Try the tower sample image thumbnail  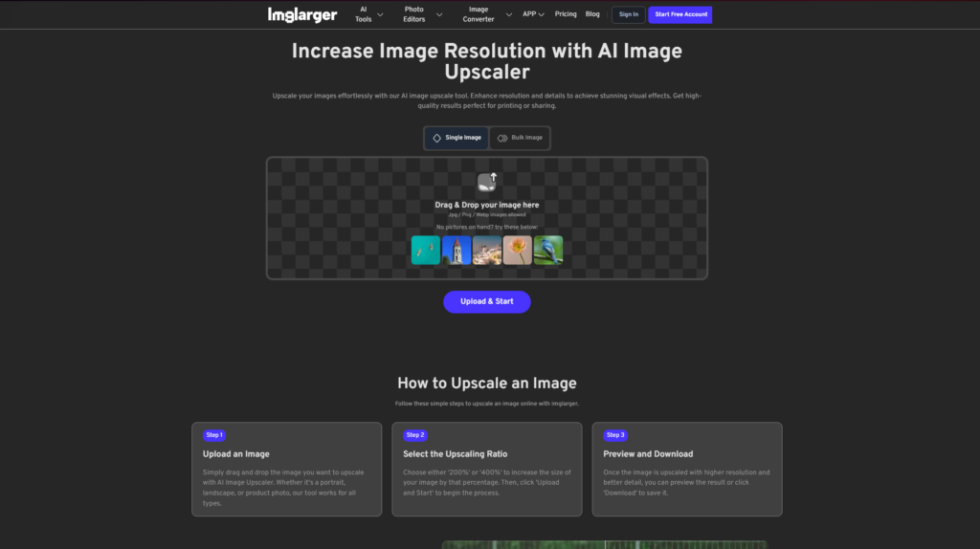point(457,250)
